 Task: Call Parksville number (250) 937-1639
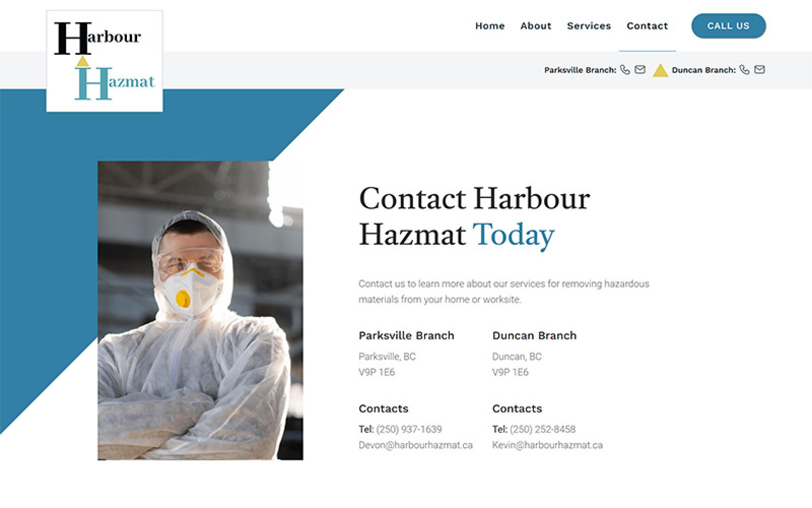tap(409, 429)
